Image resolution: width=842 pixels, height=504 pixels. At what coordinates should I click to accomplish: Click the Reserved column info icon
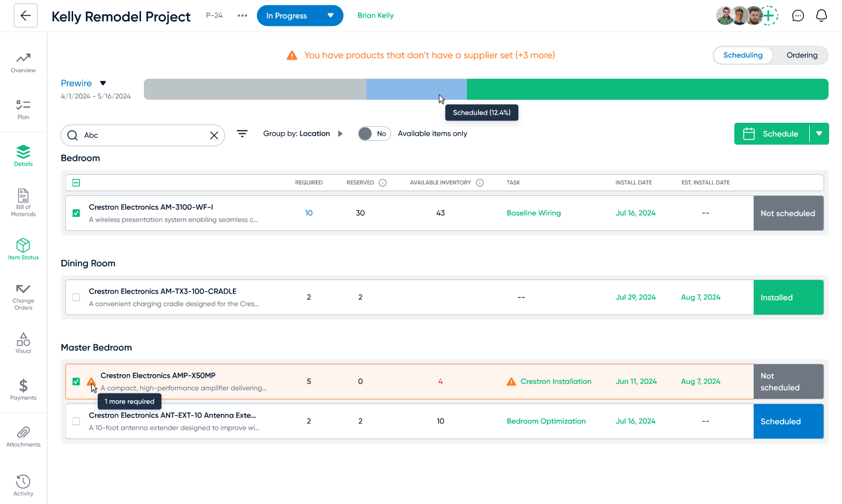click(x=383, y=182)
